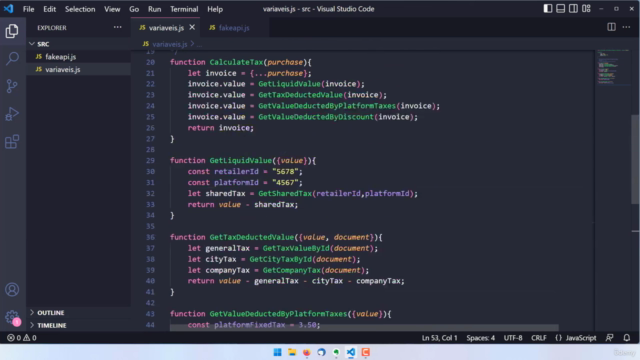The height and width of the screenshot is (360, 640).
Task: Open the Terminal menu
Action: (x=184, y=9)
